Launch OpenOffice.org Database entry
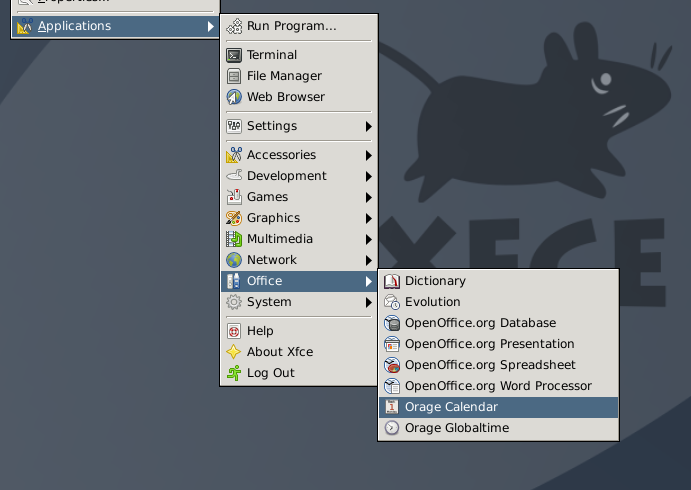 tap(498, 323)
